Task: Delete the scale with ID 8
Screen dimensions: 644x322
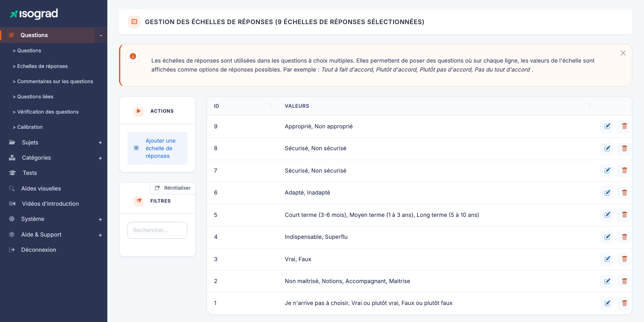Action: click(624, 148)
